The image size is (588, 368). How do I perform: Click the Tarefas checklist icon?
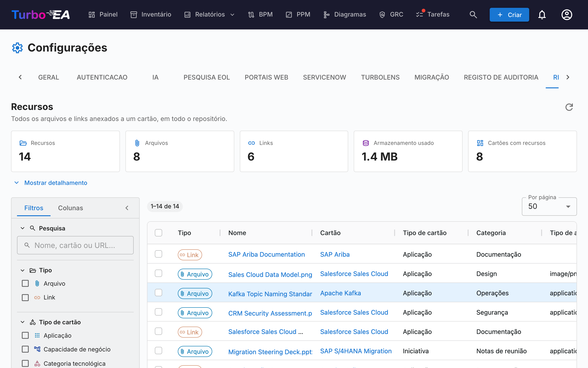420,14
